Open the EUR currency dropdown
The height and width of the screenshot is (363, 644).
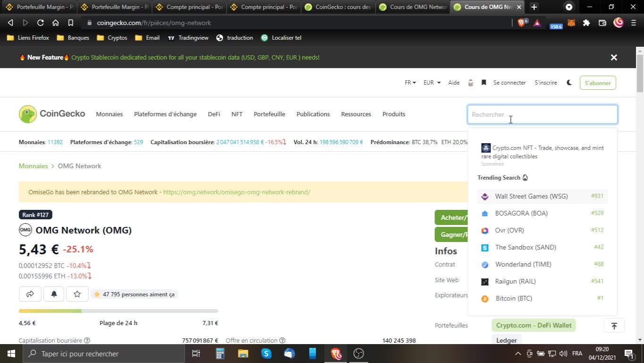coord(432,83)
